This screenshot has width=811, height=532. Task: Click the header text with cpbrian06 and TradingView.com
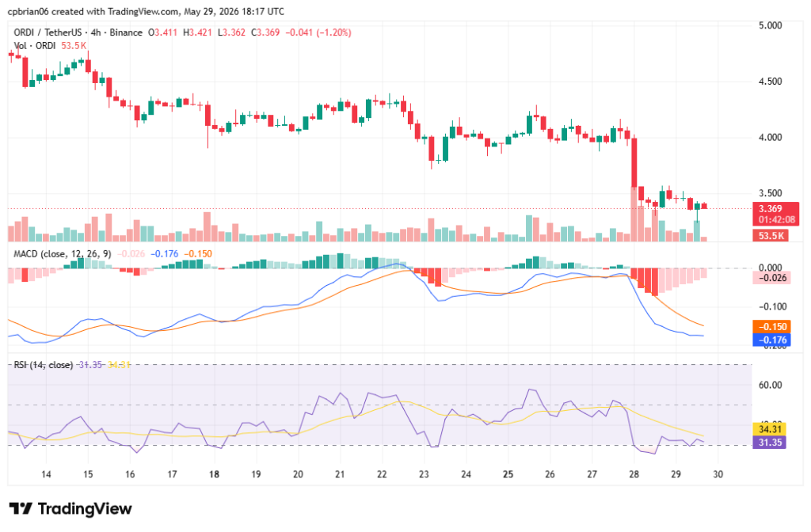click(146, 11)
